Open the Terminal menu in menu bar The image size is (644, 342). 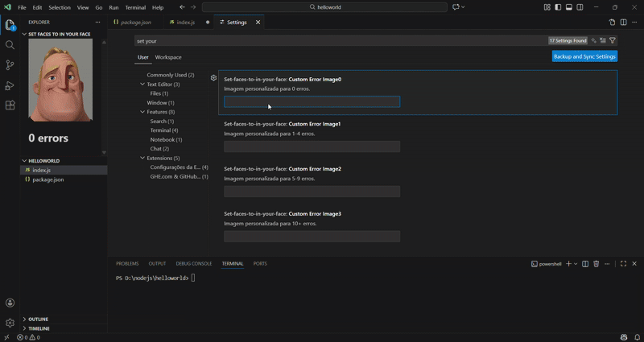pos(135,7)
